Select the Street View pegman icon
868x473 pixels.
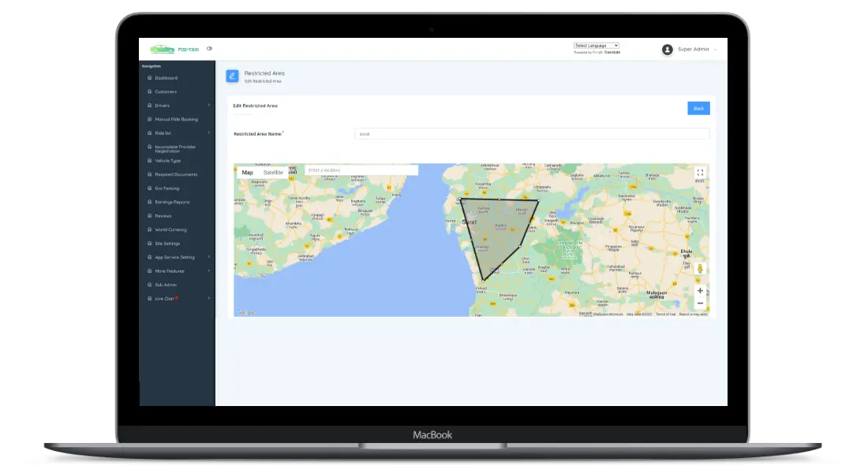(x=700, y=269)
